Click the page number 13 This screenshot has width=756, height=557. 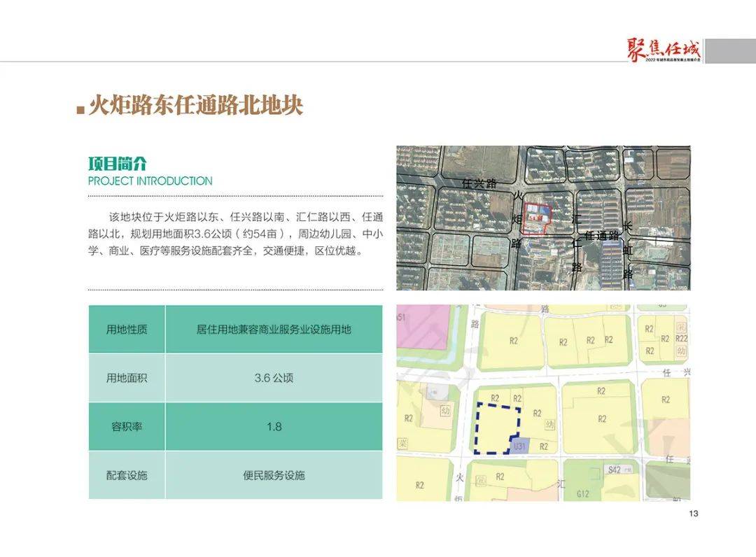click(x=693, y=514)
